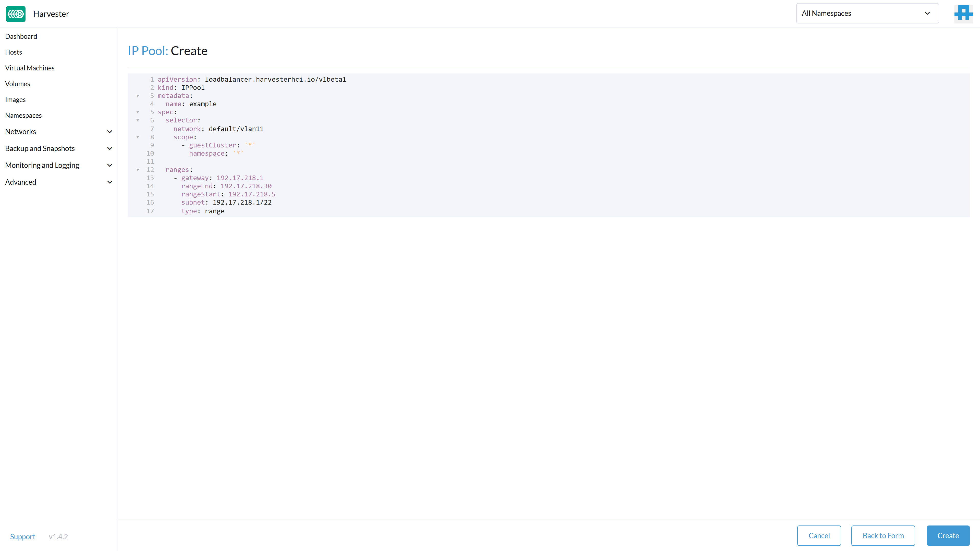This screenshot has width=980, height=551.
Task: Expand Backup and Snapshots menu chevron
Action: 109,149
